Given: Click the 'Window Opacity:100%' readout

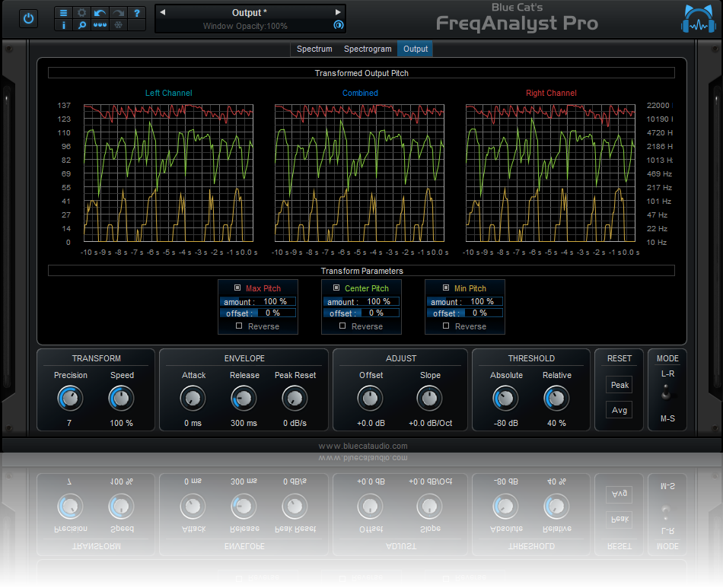Looking at the screenshot, I should point(245,27).
